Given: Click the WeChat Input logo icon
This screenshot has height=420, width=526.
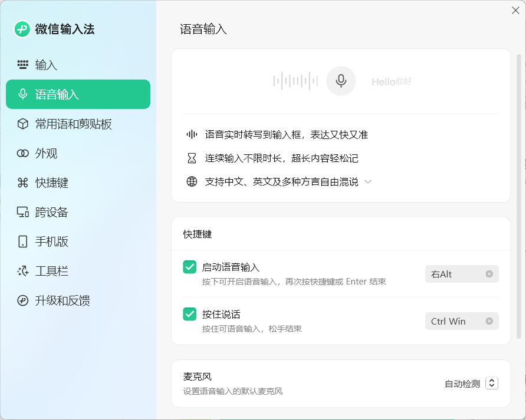Looking at the screenshot, I should (22, 29).
